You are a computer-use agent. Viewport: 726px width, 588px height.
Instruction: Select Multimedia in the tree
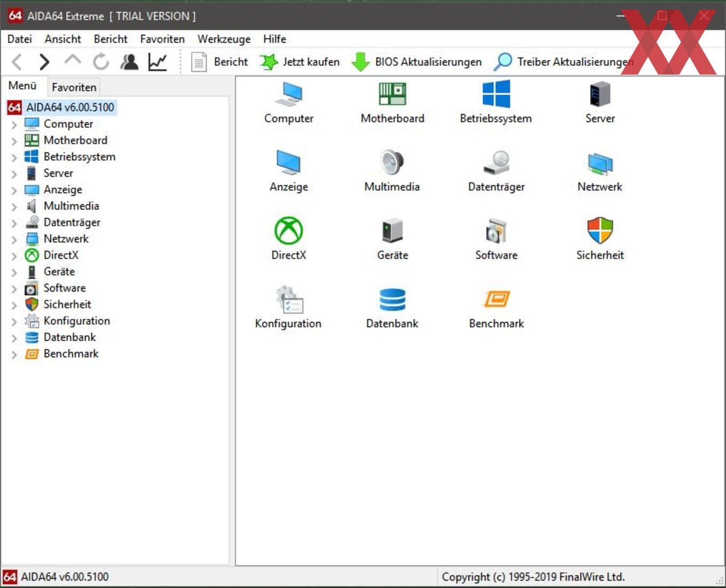point(72,206)
